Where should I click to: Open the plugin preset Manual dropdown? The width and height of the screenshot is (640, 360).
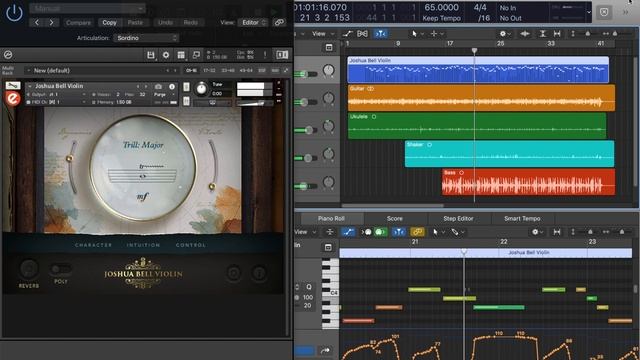87,8
